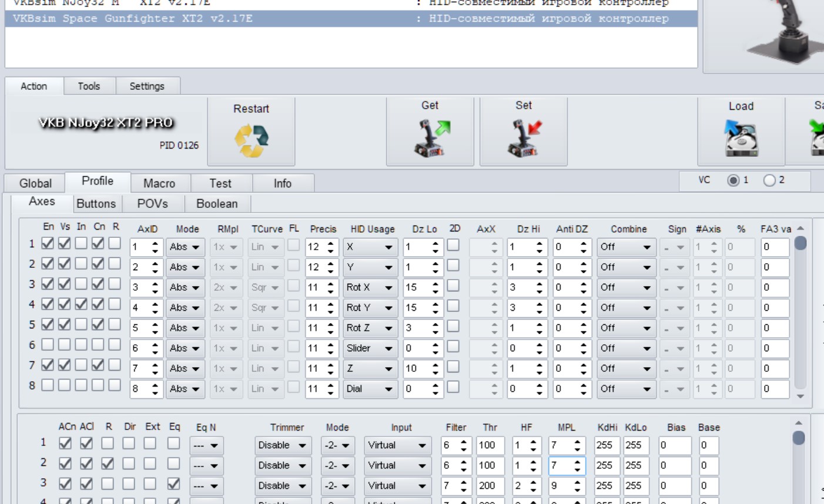Viewport: 824px width, 504px height.
Task: Click the Get joystick icon with green arrow
Action: click(x=433, y=138)
